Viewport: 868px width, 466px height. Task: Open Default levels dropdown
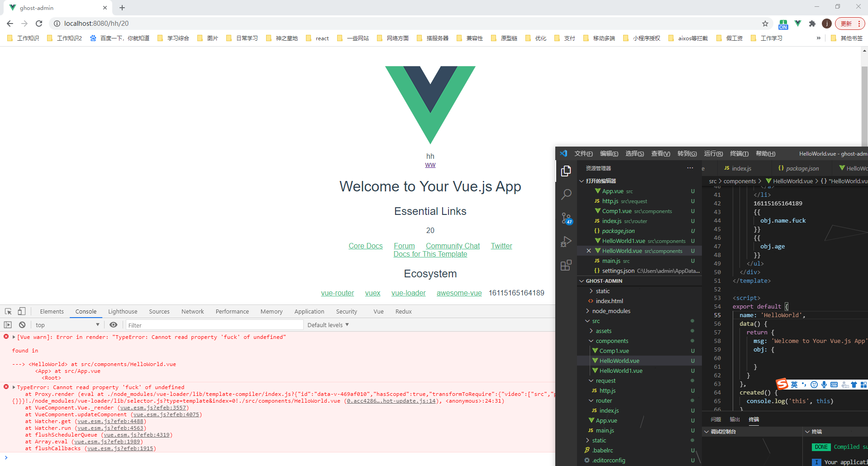click(x=328, y=325)
